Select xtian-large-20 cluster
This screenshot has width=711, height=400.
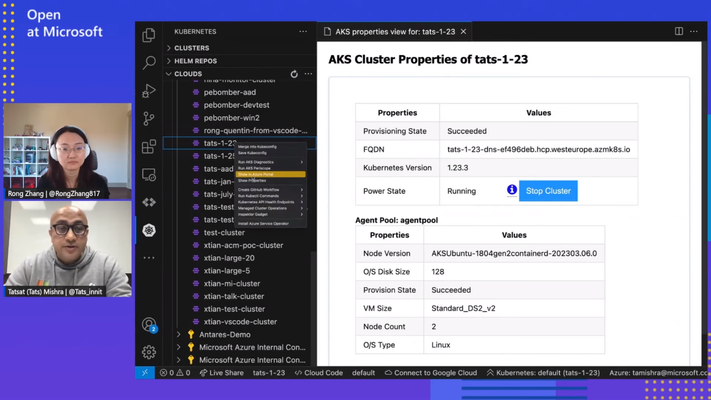pyautogui.click(x=229, y=258)
